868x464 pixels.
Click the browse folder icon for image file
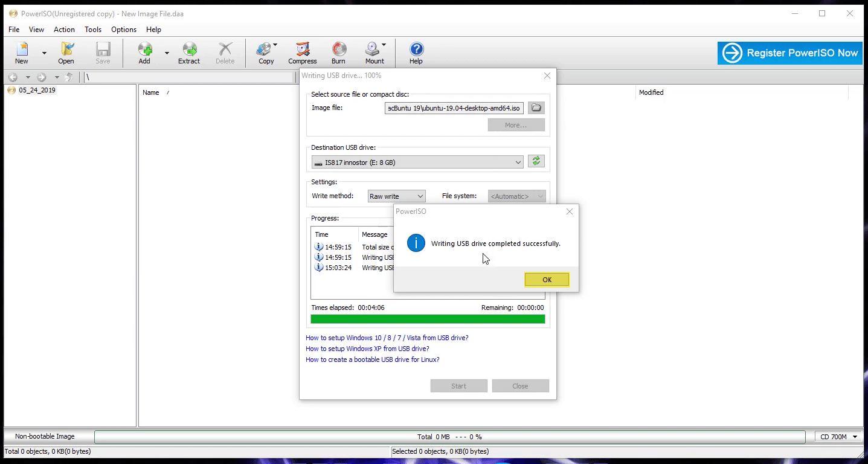[x=536, y=108]
